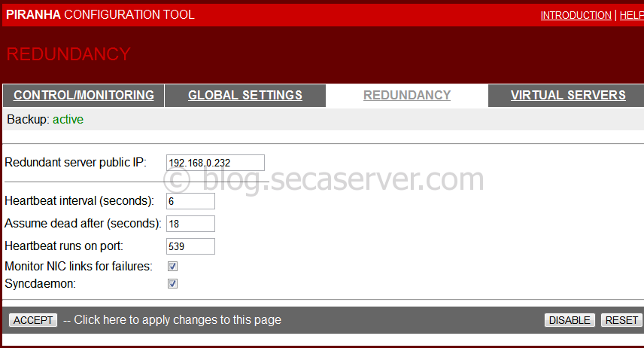Click the 'Assume dead after (seconds):' label

[83, 224]
